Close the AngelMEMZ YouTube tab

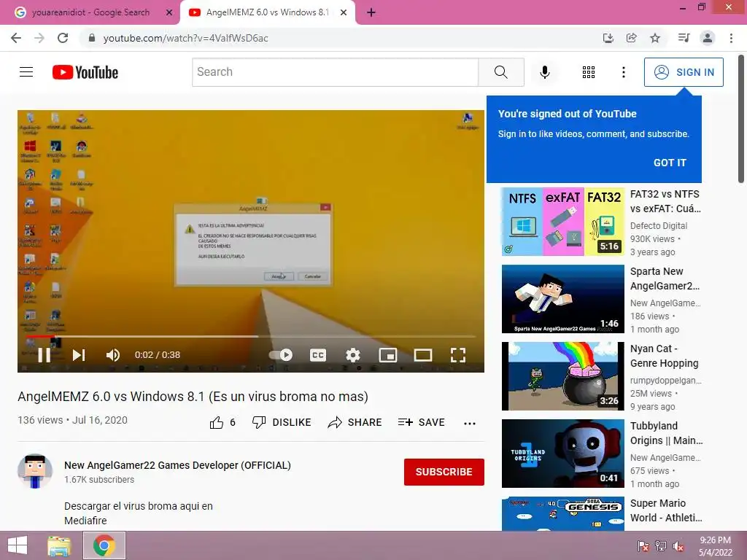click(344, 13)
